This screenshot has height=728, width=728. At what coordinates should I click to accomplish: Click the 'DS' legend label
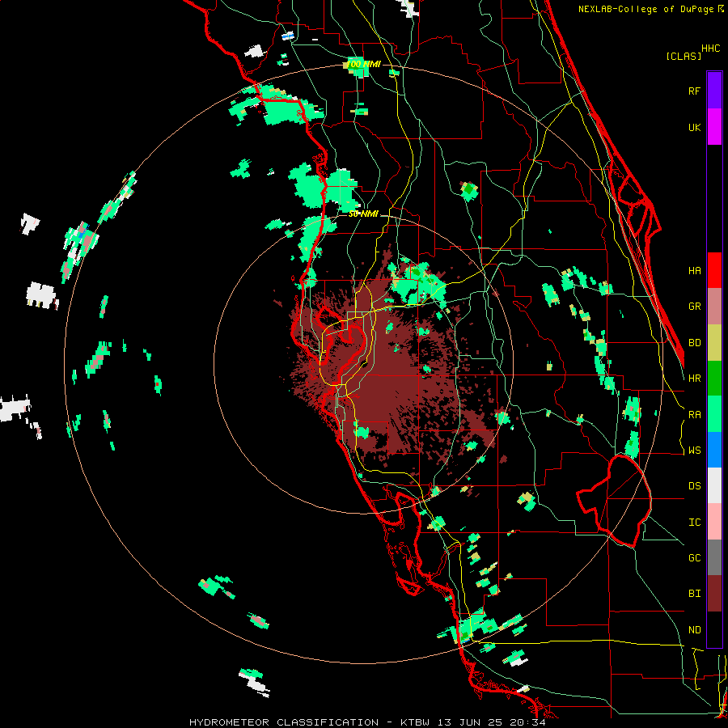point(694,485)
